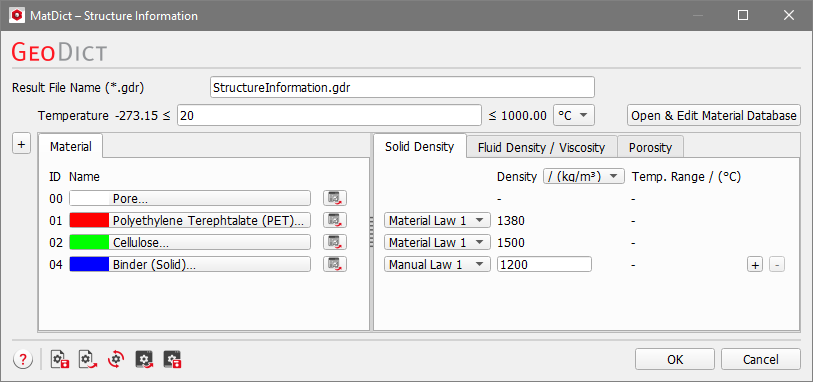Open database icon for Polyethylene Terephtalate row

click(x=334, y=220)
